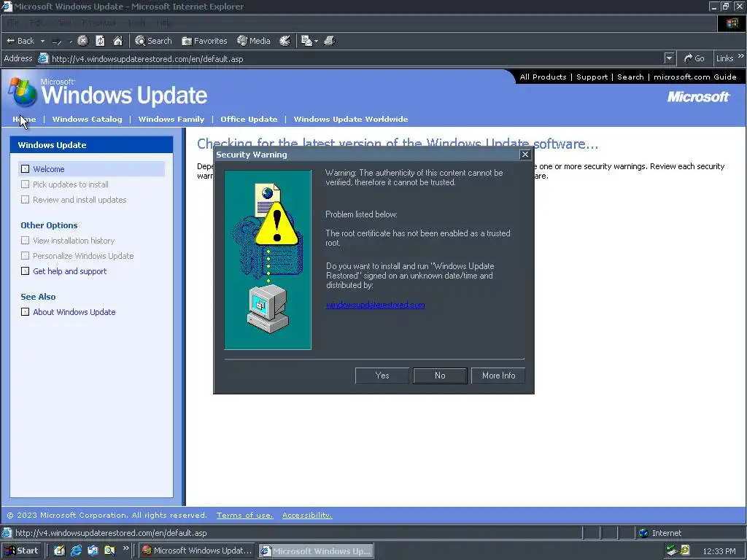Launch Internet Explorer from Quick Launch
747x560 pixels.
point(76,551)
